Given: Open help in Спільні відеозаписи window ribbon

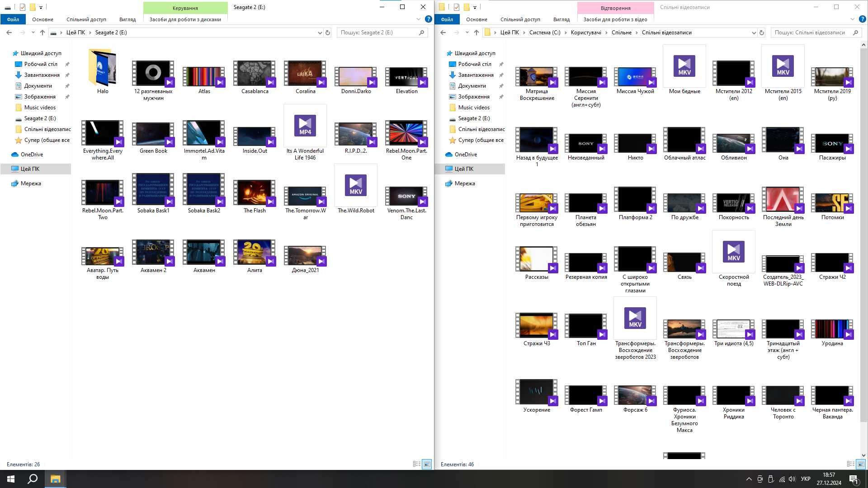Looking at the screenshot, I should point(862,19).
